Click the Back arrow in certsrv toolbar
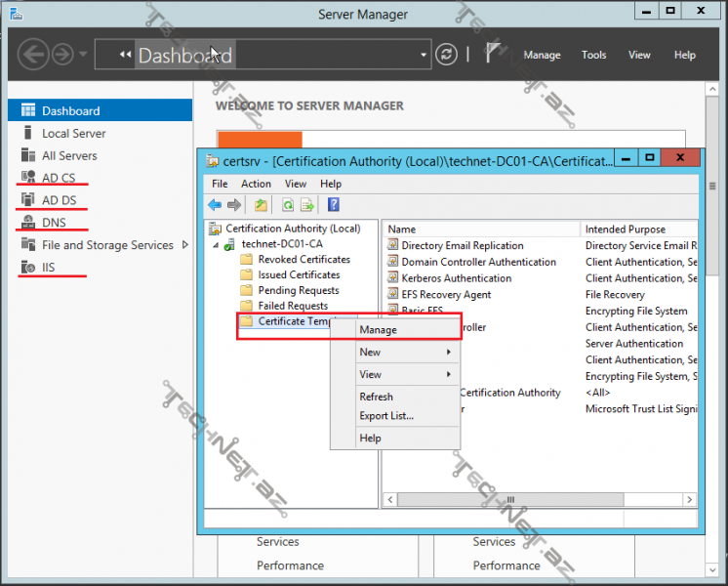Screen dimensions: 728x586 click(x=215, y=205)
